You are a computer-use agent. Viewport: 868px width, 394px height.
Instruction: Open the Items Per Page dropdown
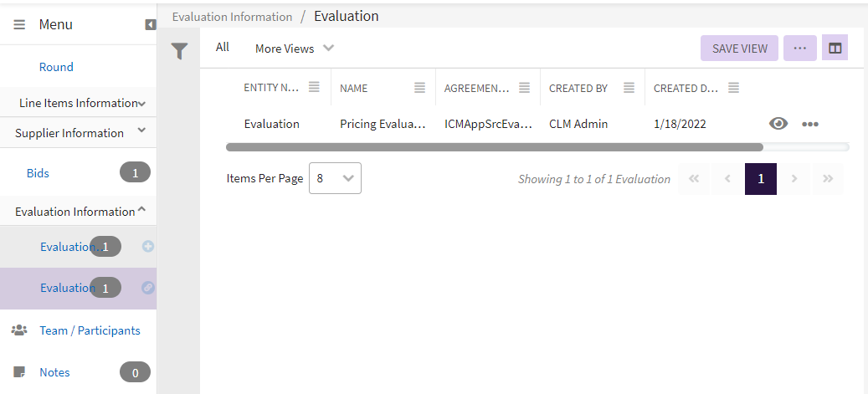tap(335, 178)
